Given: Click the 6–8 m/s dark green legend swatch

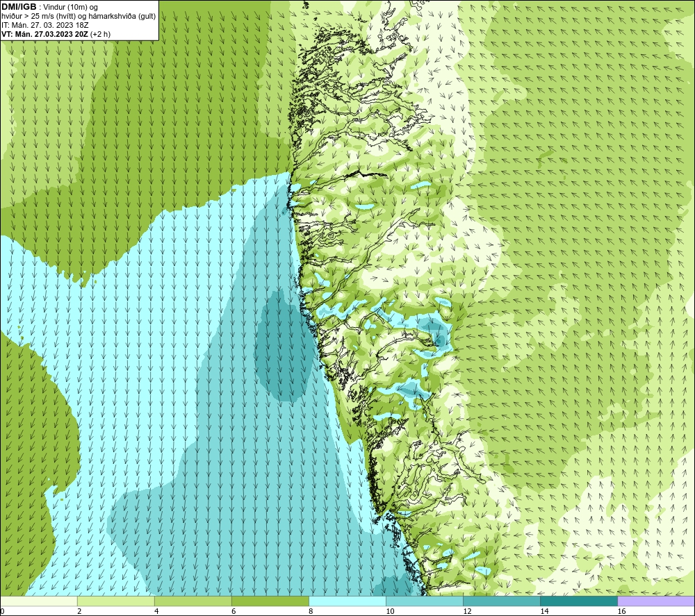Looking at the screenshot, I should click(x=270, y=601).
